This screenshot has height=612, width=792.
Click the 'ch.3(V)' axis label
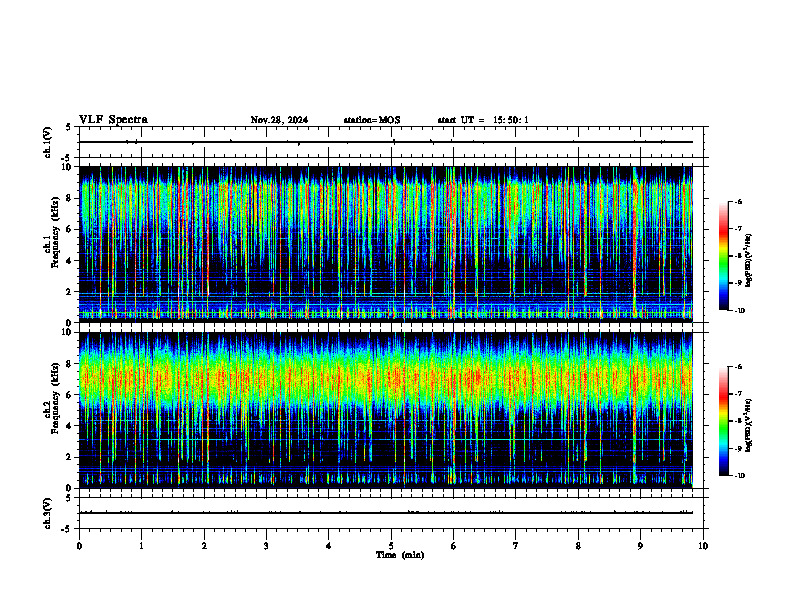point(48,514)
